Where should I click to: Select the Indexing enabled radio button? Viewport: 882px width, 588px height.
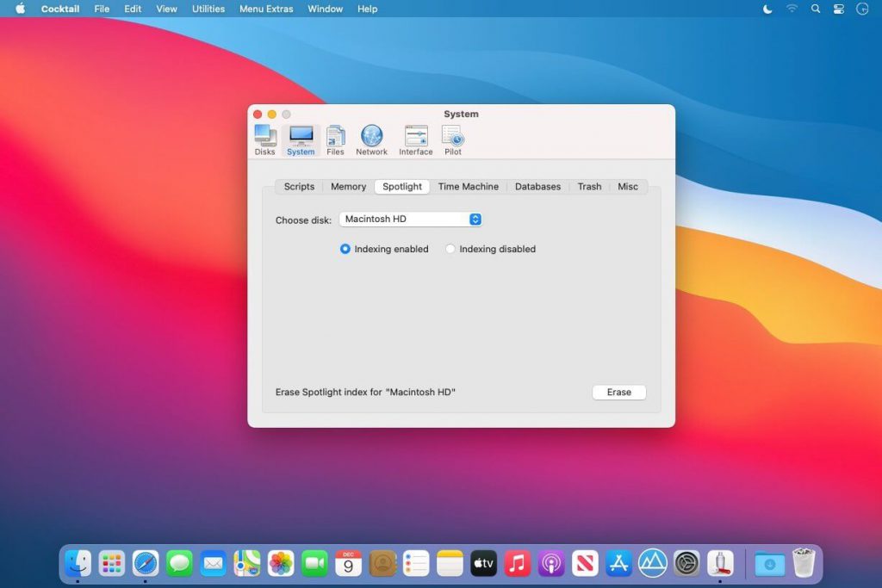345,249
